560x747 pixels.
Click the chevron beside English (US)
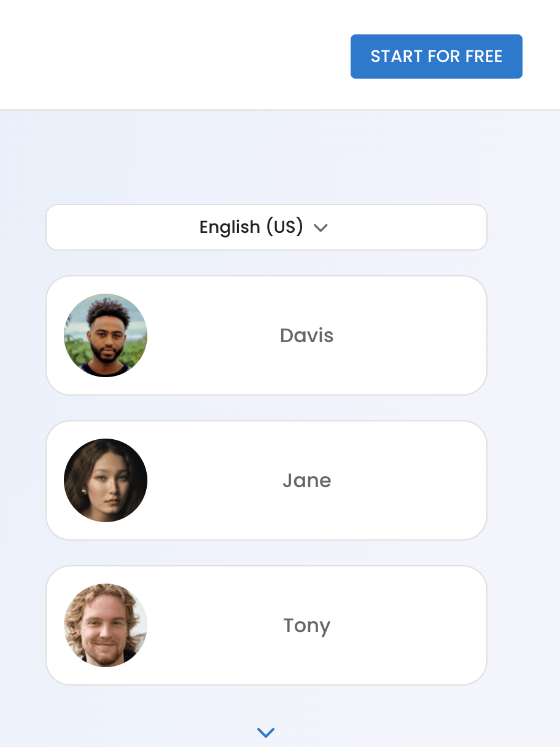(321, 228)
